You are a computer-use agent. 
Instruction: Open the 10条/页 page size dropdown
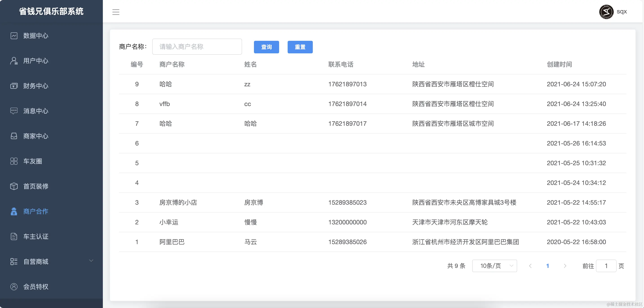[494, 266]
